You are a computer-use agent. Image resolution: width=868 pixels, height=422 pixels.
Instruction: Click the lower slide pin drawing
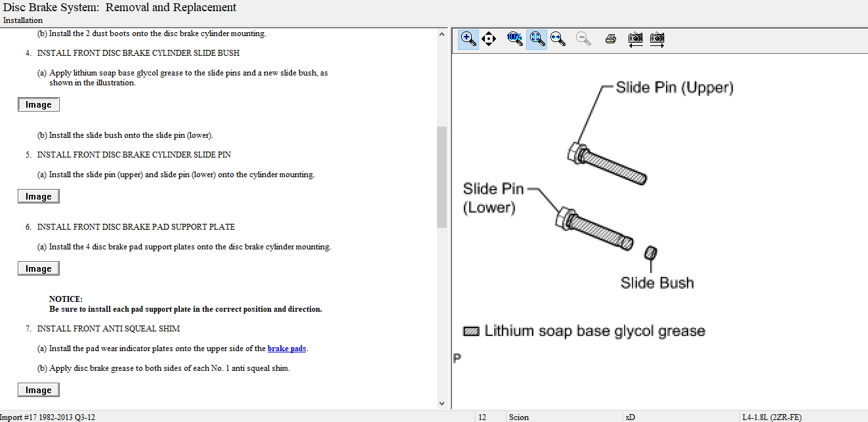(x=596, y=228)
